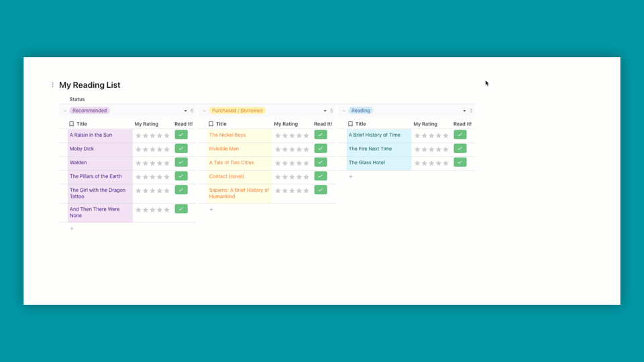The image size is (644, 362).
Task: Select the My Reading List title
Action: [89, 85]
